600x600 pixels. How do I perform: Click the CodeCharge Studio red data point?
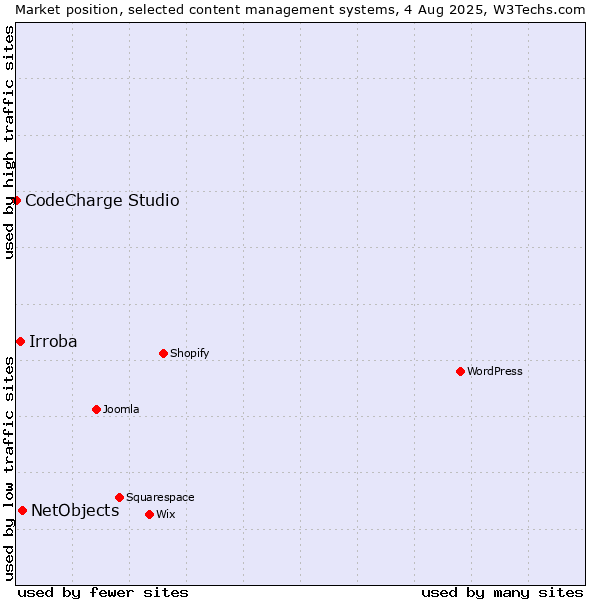pyautogui.click(x=16, y=201)
